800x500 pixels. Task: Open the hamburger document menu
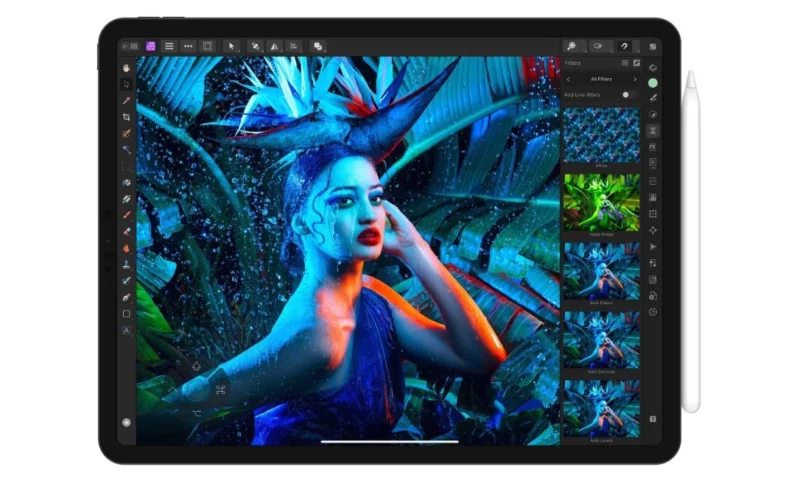click(169, 46)
